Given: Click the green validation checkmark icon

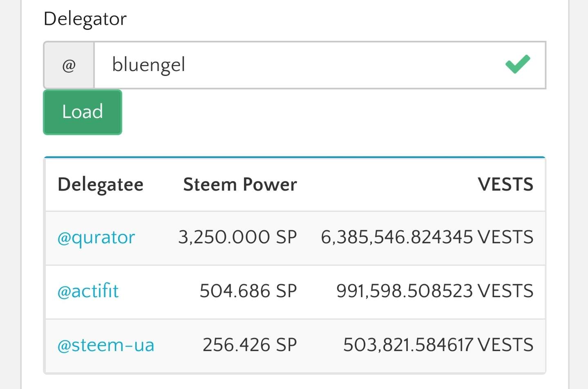Looking at the screenshot, I should click(517, 64).
